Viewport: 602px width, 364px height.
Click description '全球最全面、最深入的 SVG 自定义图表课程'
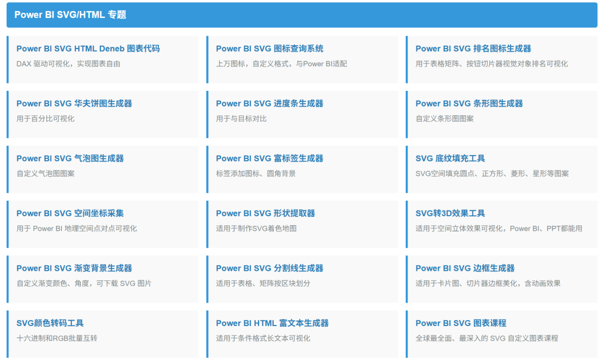pos(487,339)
